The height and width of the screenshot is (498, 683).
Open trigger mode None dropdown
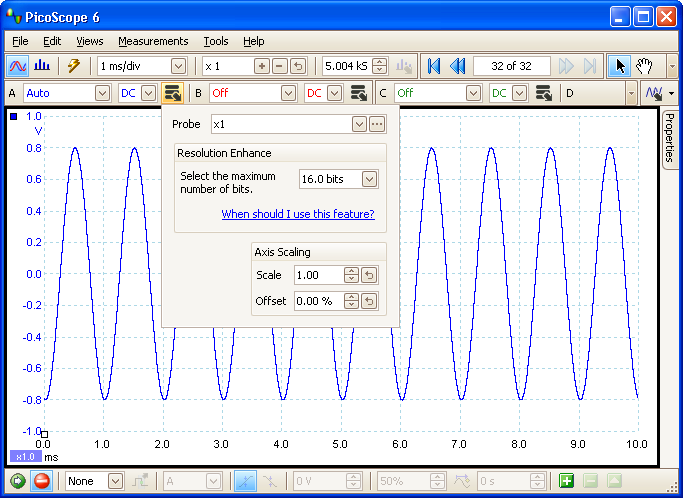[x=115, y=481]
